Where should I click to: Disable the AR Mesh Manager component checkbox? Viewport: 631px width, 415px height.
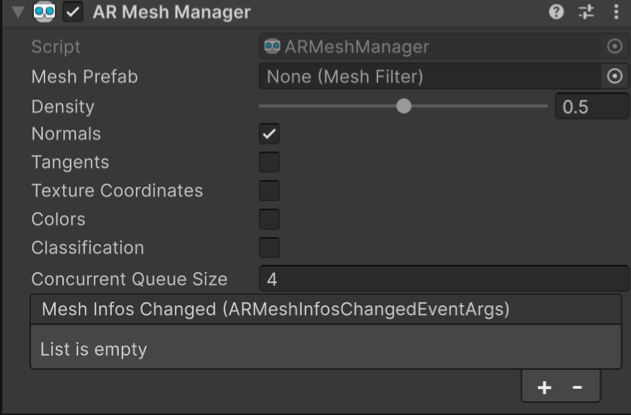(73, 13)
